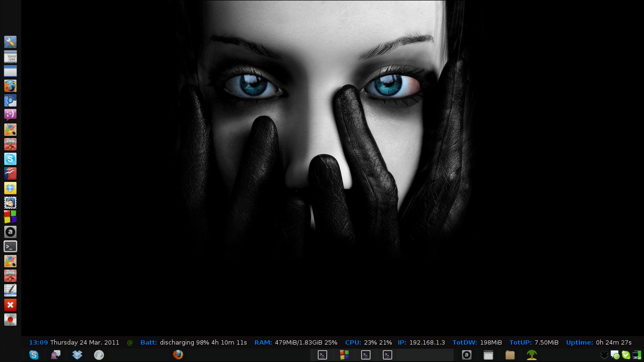Click the palm tree island icon

click(532, 355)
